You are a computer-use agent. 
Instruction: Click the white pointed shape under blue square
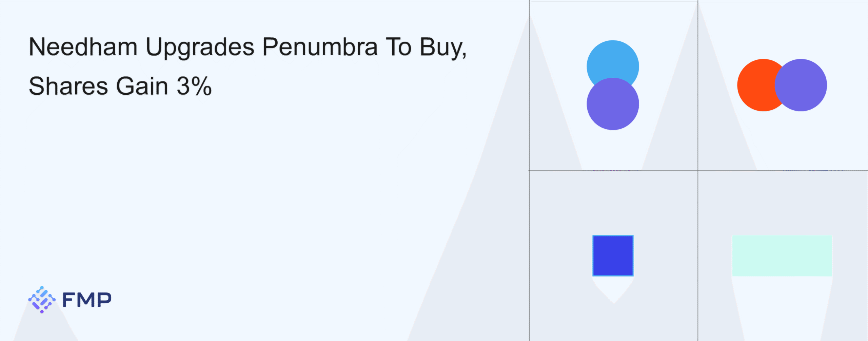tap(613, 288)
